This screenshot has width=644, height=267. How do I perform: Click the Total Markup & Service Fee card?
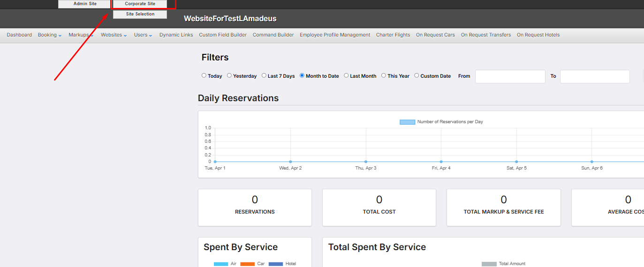pyautogui.click(x=504, y=208)
